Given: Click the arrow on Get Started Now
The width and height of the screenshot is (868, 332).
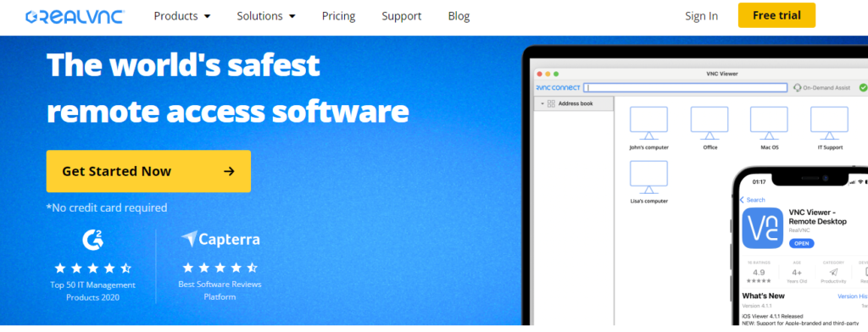Looking at the screenshot, I should 229,172.
